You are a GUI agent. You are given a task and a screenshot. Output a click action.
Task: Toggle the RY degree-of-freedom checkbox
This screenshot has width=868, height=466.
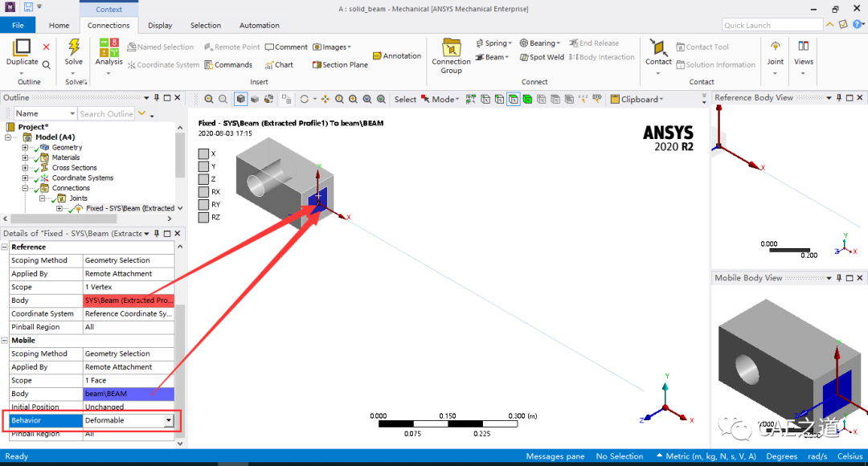203,205
